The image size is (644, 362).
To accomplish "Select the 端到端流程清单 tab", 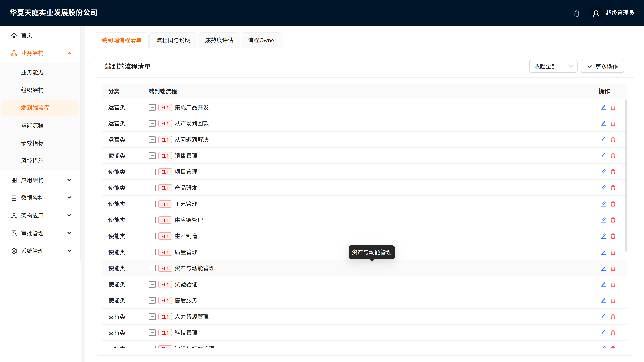I will pos(122,40).
